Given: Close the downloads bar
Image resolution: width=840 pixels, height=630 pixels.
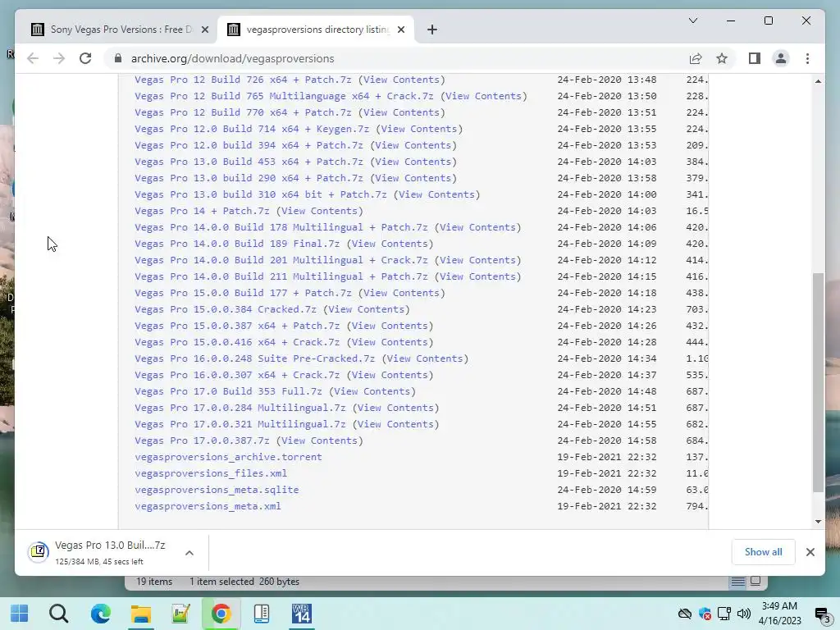Looking at the screenshot, I should click(x=810, y=552).
